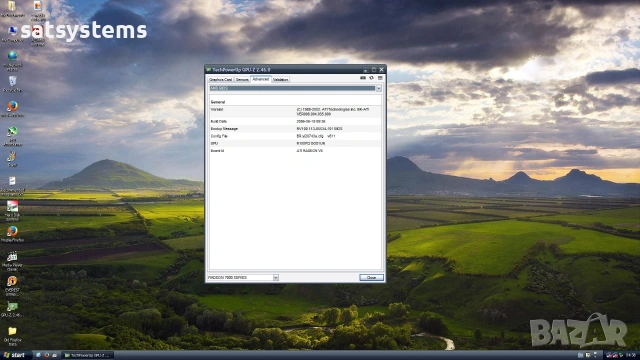Viewport: 640px width, 360px height.
Task: Select the Version row in the General list
Action: (x=296, y=112)
